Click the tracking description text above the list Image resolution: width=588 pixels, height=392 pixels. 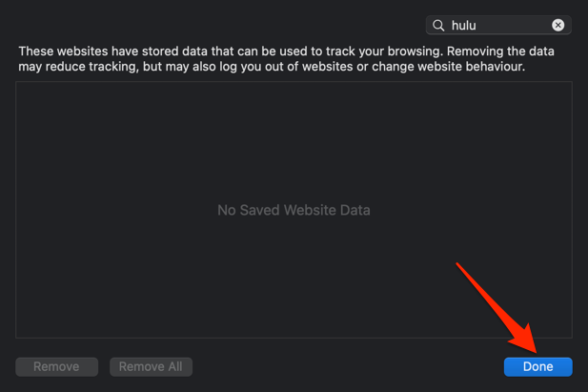(286, 59)
